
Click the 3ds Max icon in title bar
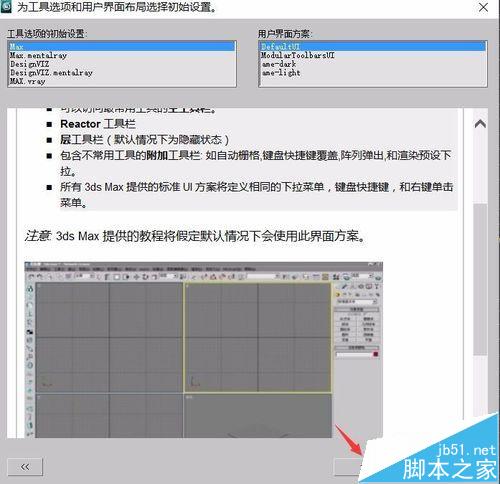[6, 7]
